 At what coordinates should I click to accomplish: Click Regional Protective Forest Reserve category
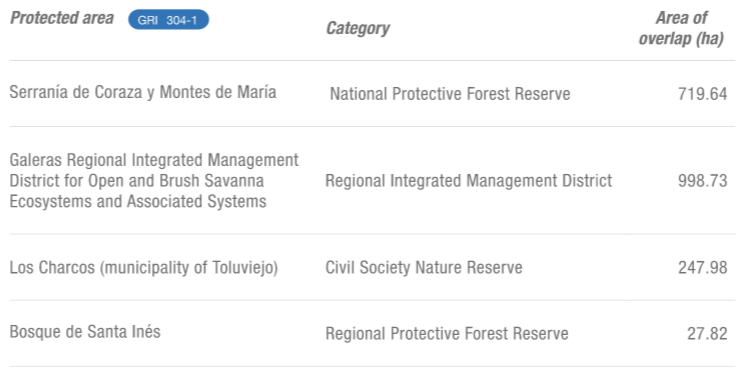click(x=447, y=333)
